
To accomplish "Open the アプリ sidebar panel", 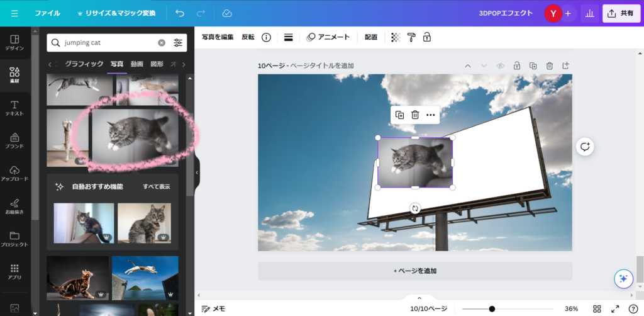I will click(14, 271).
